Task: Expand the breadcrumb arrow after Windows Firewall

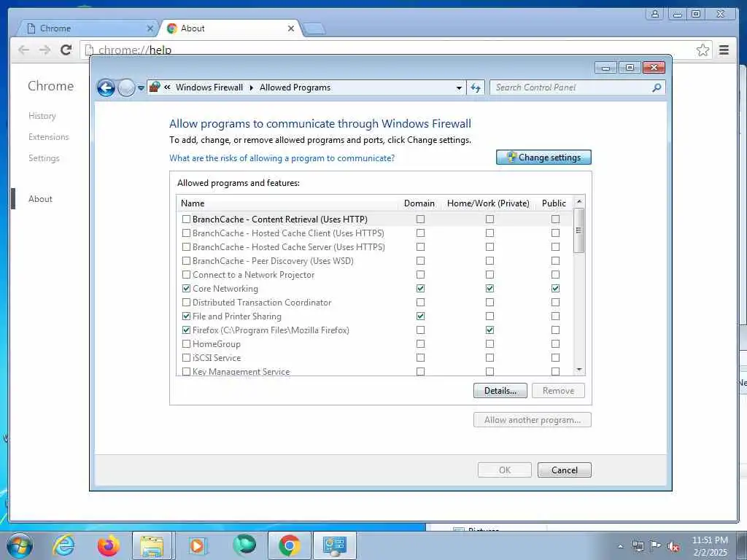Action: click(x=252, y=87)
